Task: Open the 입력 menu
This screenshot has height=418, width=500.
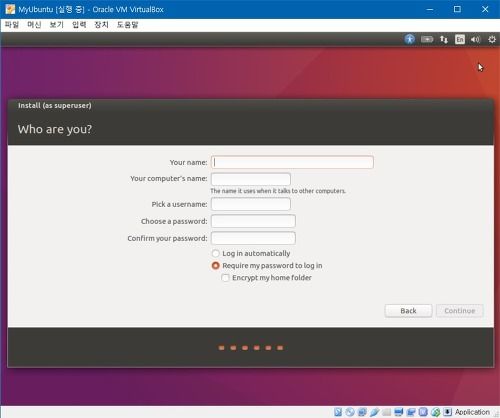Action: coord(79,24)
